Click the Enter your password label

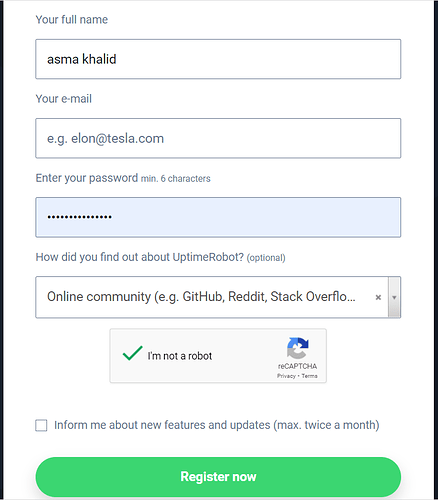click(x=87, y=178)
